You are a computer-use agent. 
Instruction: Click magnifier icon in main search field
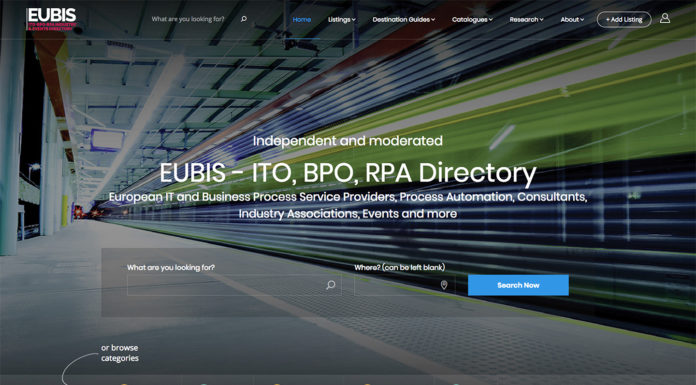(331, 285)
